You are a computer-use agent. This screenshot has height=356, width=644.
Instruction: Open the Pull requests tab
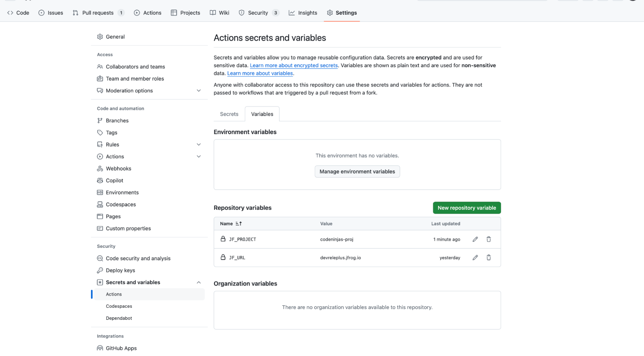98,13
